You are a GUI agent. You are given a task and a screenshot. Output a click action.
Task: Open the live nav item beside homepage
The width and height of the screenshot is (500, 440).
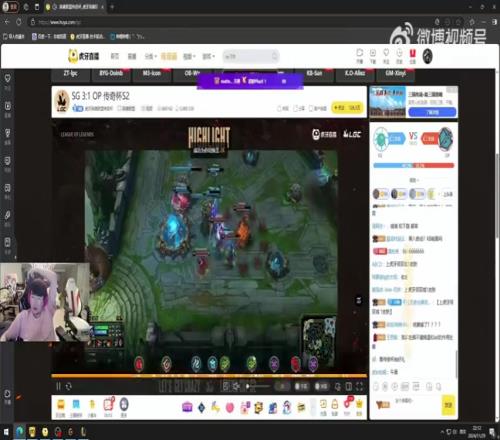[x=132, y=56]
